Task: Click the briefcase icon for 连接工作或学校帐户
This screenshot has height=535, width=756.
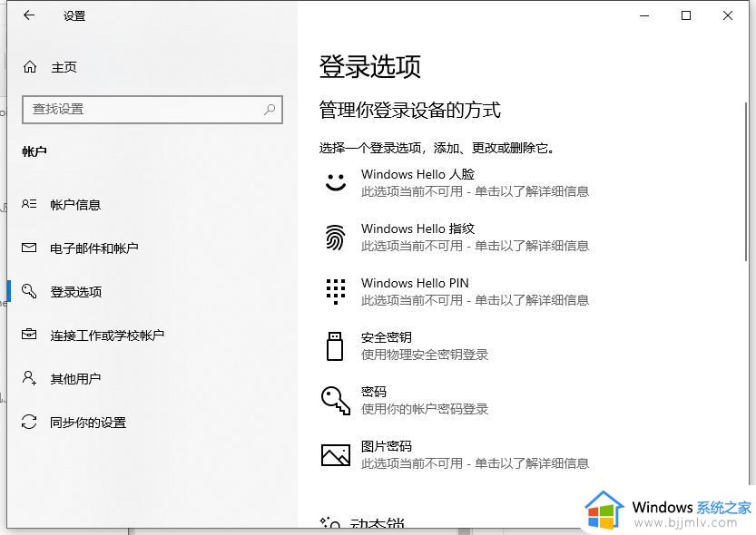Action: (29, 335)
